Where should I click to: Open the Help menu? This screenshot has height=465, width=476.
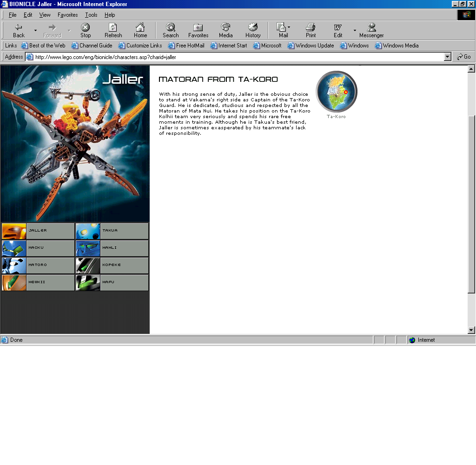(x=110, y=15)
